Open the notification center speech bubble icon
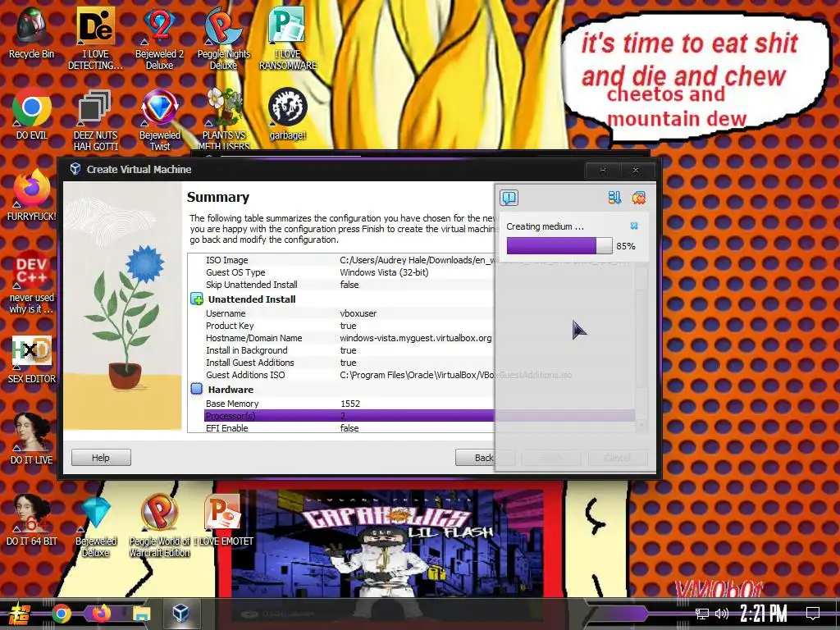This screenshot has width=840, height=630. [509, 198]
